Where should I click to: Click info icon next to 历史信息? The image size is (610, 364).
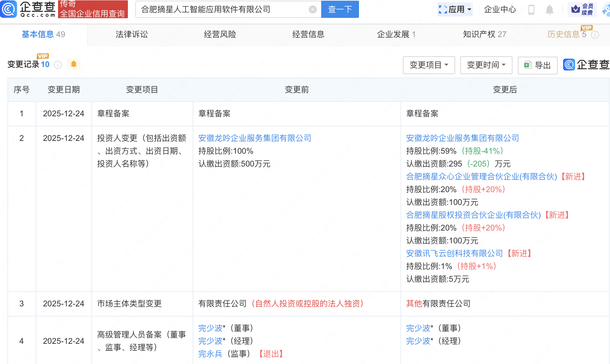coord(595,35)
